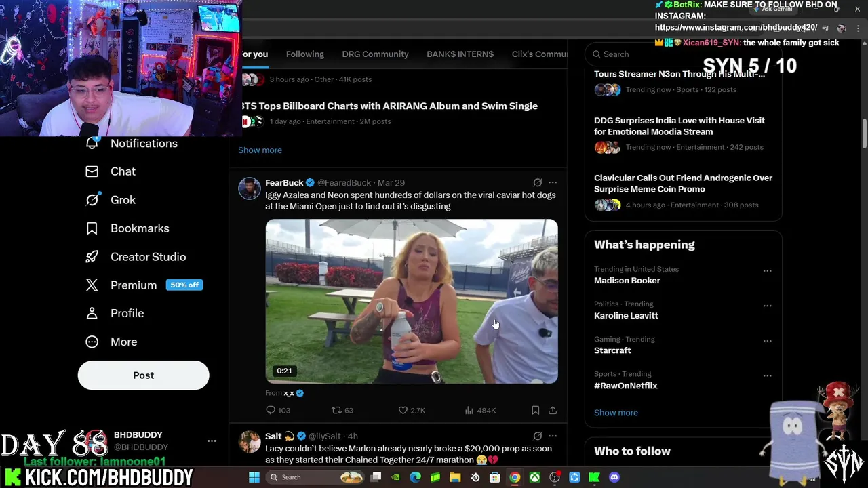The height and width of the screenshot is (488, 868).
Task: View analytics of the FearBuck post
Action: tap(480, 410)
